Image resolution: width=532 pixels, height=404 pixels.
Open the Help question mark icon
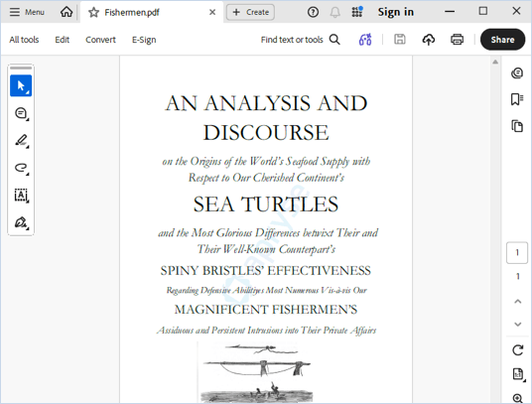click(x=313, y=12)
